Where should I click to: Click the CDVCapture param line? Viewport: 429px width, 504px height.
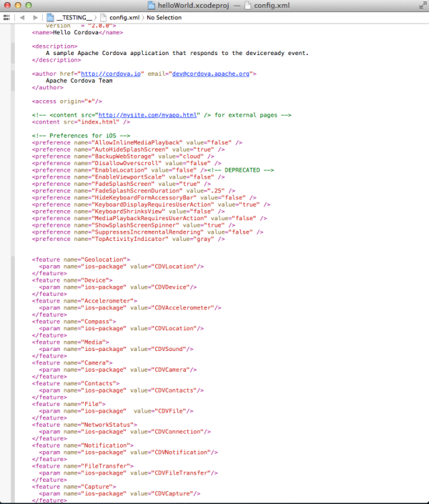tap(119, 494)
